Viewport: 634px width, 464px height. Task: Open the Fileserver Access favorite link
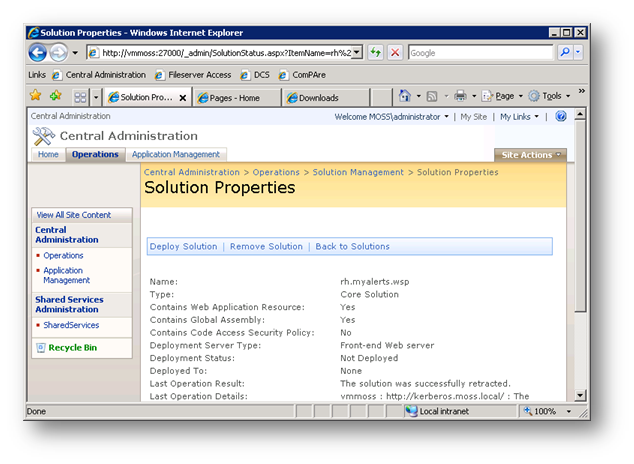click(x=193, y=75)
